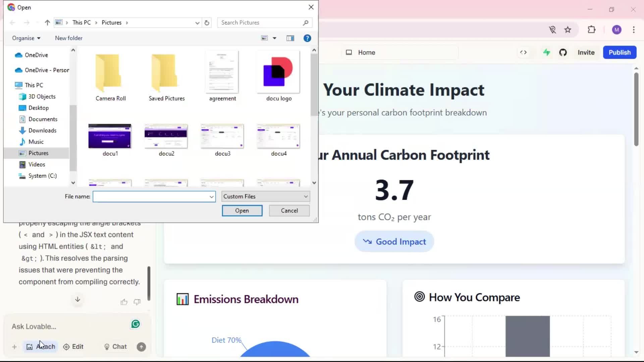This screenshot has width=644, height=362.
Task: Click the Publish button
Action: click(620, 52)
